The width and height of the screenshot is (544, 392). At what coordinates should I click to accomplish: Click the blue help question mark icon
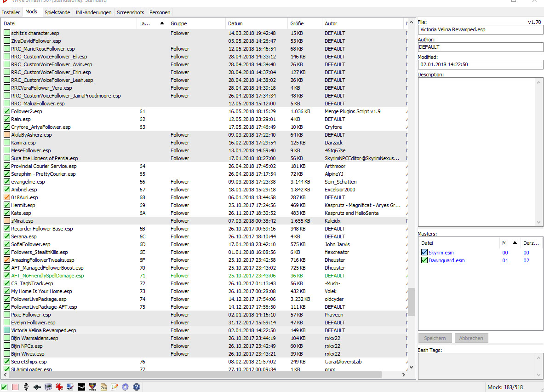pyautogui.click(x=136, y=387)
